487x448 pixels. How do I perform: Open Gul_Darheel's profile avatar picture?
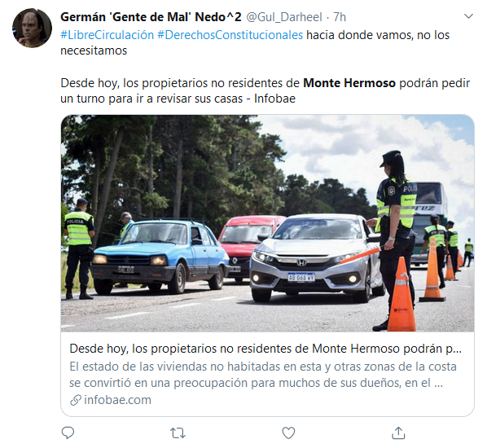[32, 28]
